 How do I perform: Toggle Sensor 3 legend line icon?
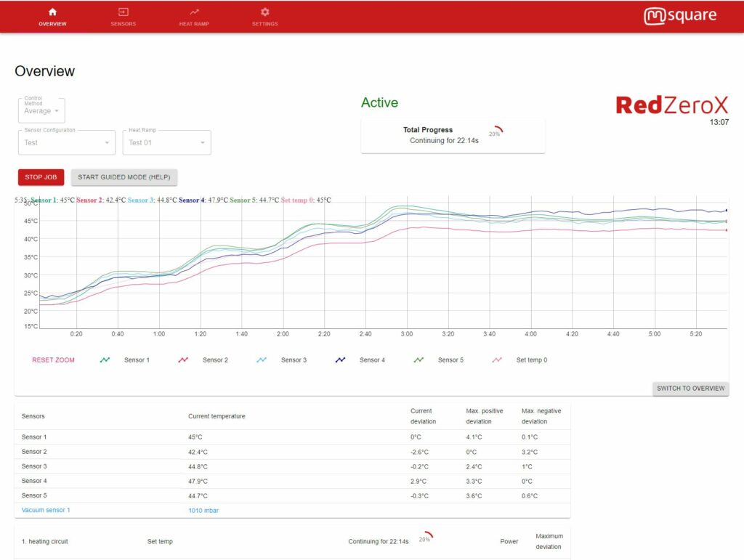262,360
